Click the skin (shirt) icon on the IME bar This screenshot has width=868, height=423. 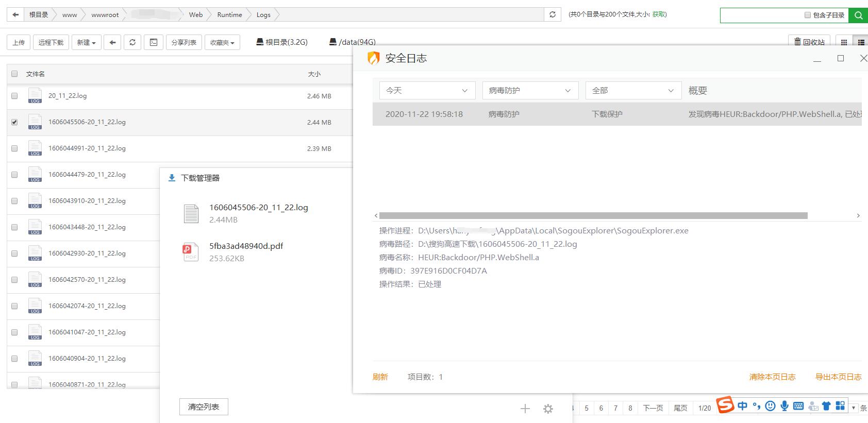click(826, 406)
